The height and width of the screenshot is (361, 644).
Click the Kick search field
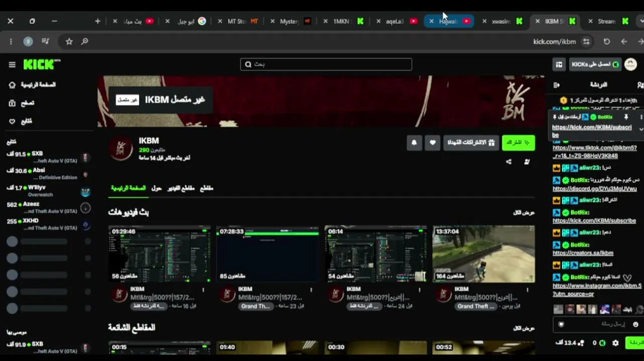(x=326, y=64)
